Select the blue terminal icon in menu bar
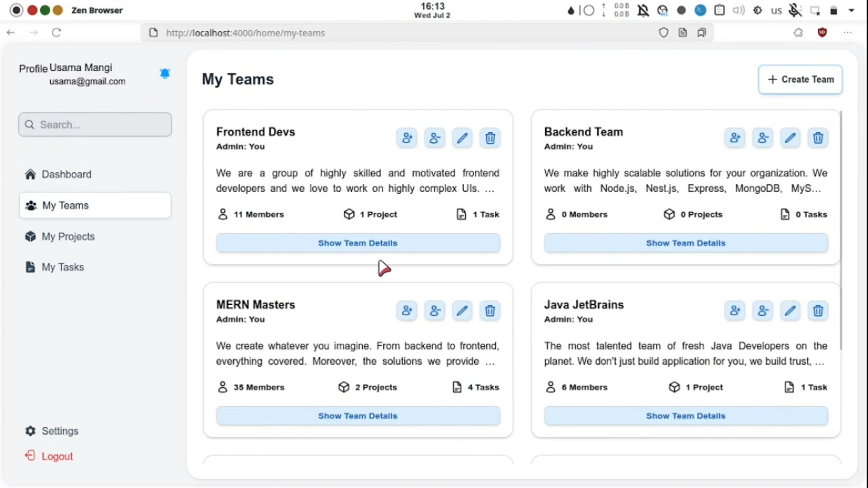 [700, 10]
